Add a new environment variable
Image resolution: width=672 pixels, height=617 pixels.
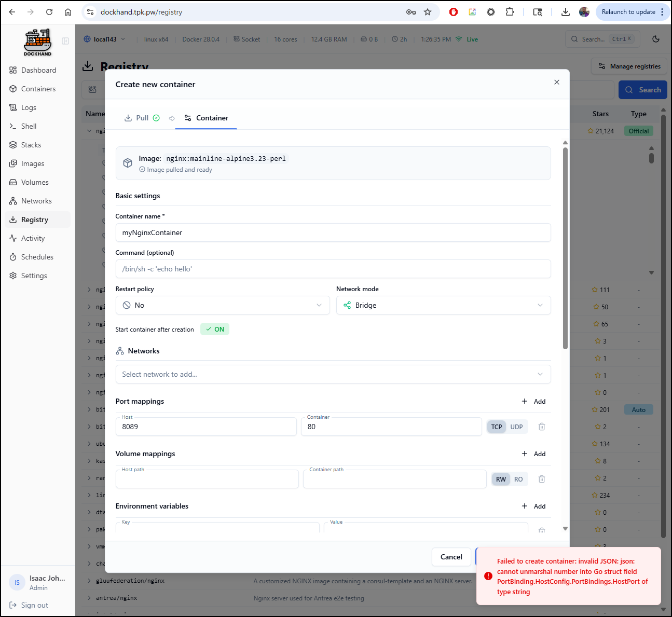click(x=534, y=506)
